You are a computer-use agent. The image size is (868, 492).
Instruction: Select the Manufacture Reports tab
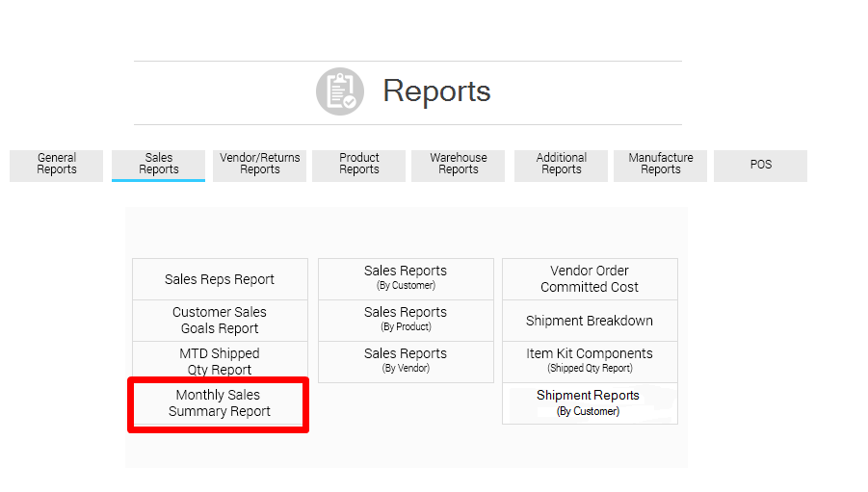click(x=661, y=165)
